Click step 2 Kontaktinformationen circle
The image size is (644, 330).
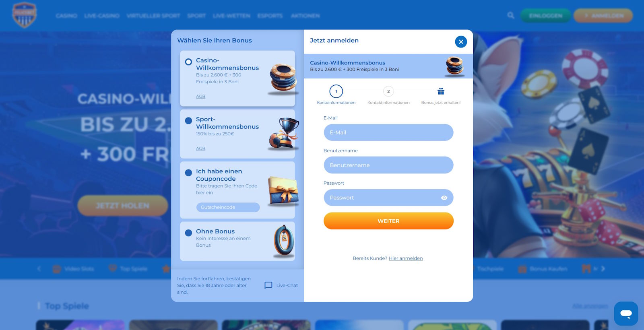pos(388,91)
